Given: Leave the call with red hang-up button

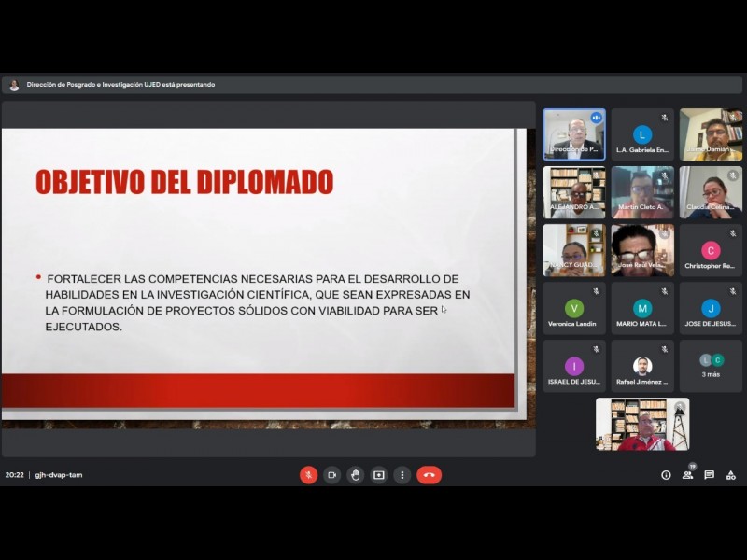Looking at the screenshot, I should pos(429,475).
